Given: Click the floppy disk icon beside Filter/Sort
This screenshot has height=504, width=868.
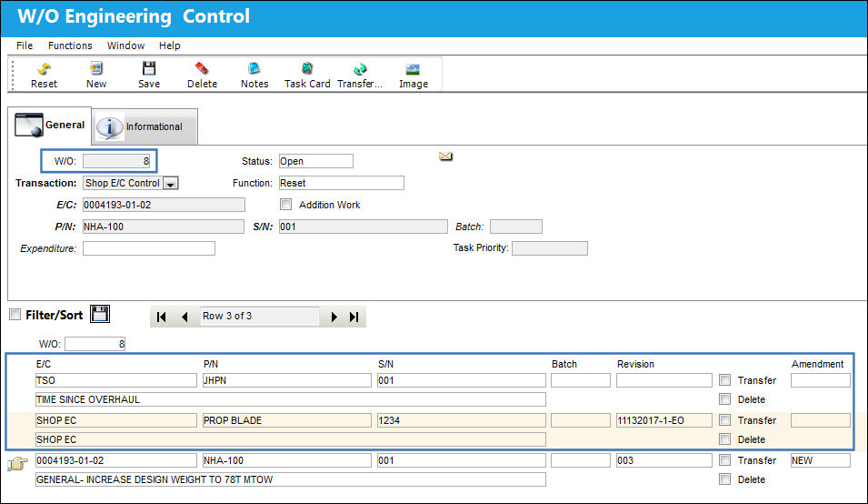Looking at the screenshot, I should (100, 314).
